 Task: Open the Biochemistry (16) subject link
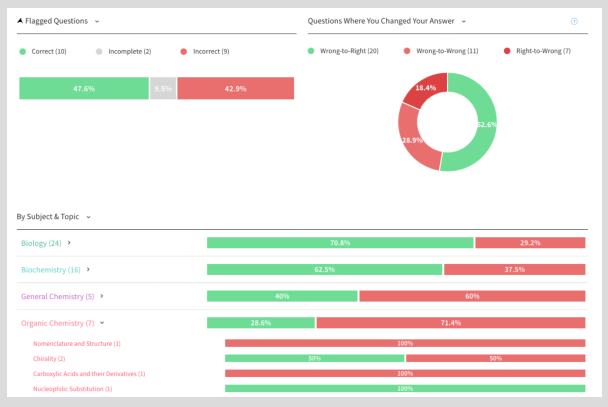point(51,270)
